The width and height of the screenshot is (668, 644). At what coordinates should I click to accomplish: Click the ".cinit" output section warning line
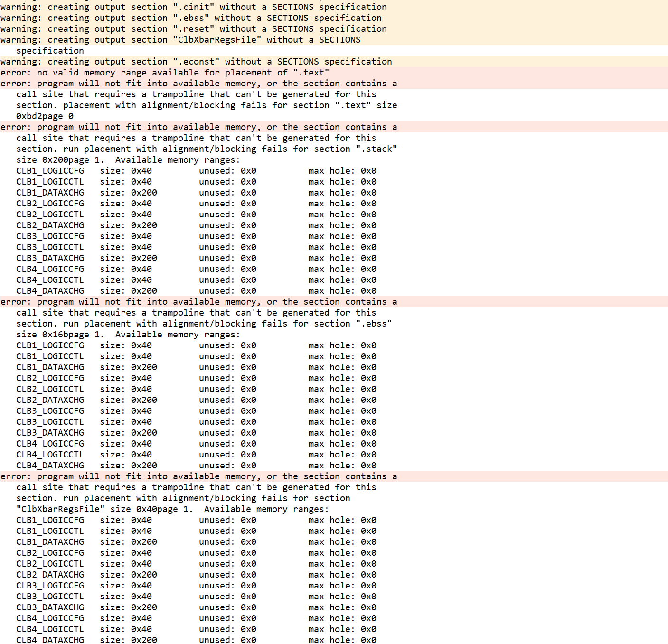(193, 7)
